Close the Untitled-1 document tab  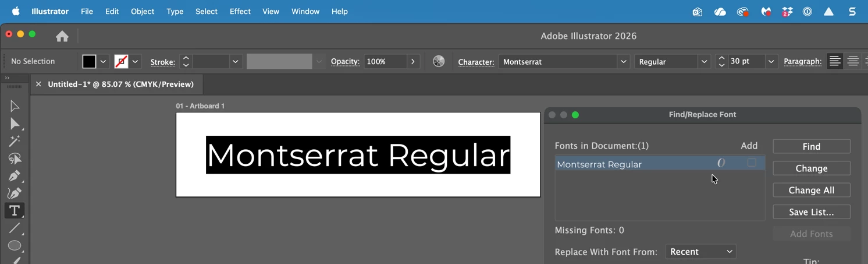click(x=38, y=84)
